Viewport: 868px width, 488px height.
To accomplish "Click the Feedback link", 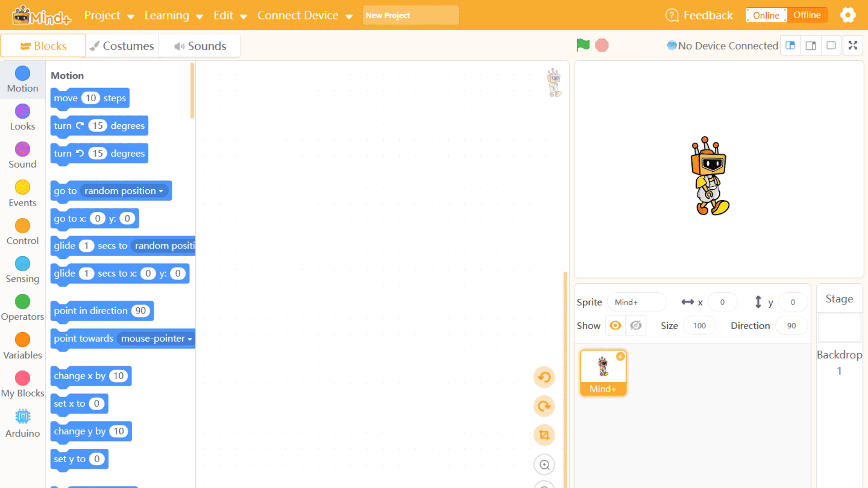I will tap(708, 15).
